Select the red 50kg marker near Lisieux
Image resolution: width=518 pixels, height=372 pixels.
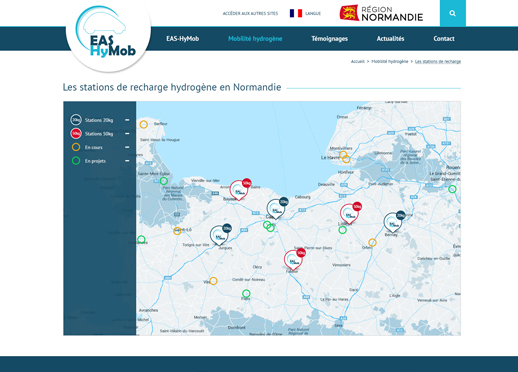point(350,213)
